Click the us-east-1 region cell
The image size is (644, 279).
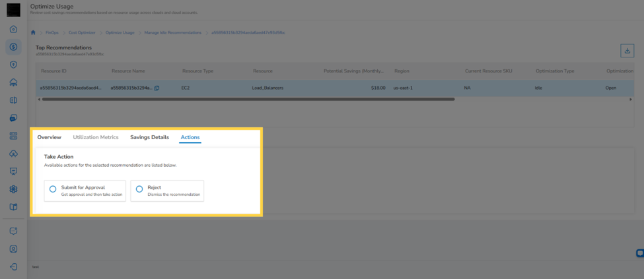402,88
